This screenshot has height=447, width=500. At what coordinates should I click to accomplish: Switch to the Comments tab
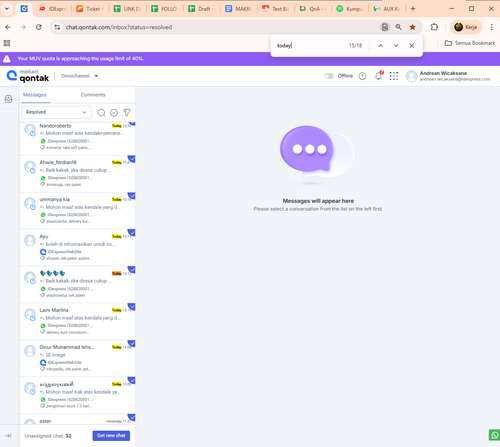(x=93, y=95)
